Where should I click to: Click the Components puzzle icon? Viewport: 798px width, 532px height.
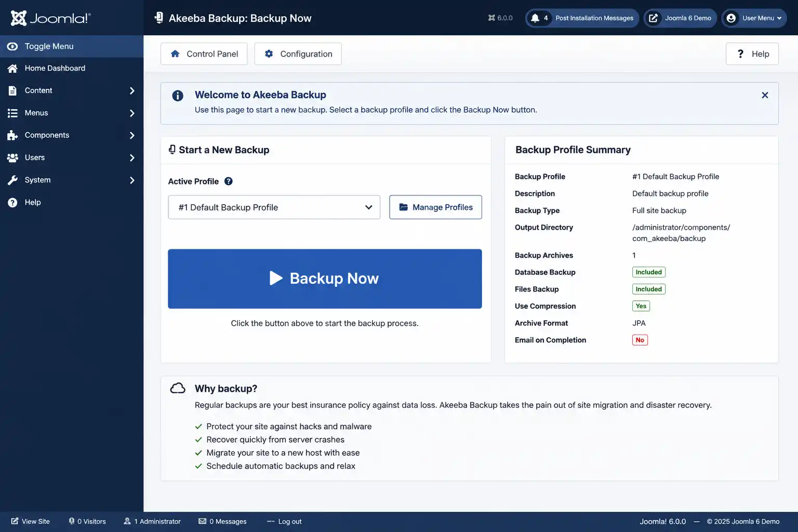coord(12,135)
